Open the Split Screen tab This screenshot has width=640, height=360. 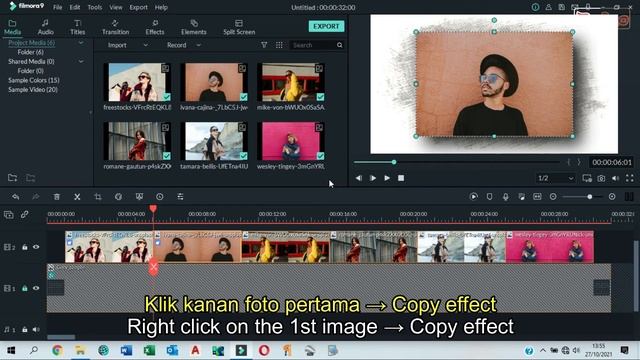(x=239, y=27)
